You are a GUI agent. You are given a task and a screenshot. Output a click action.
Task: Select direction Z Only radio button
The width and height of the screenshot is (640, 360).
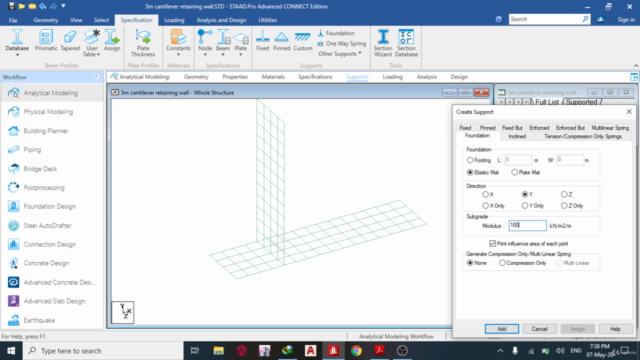(x=564, y=206)
